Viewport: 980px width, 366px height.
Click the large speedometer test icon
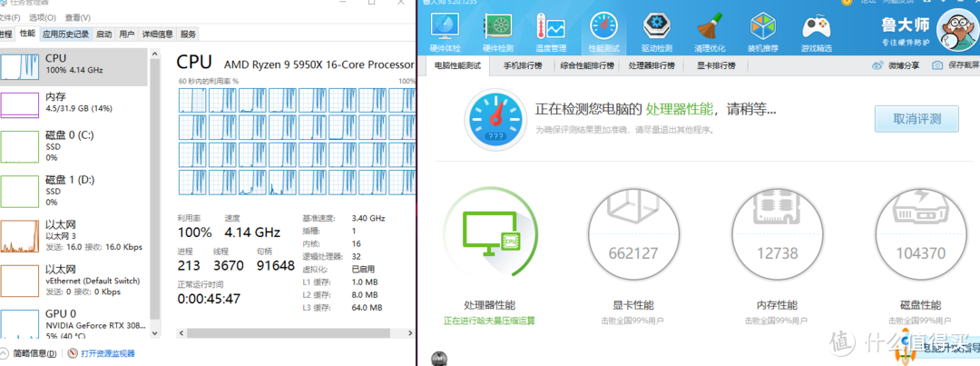495,118
